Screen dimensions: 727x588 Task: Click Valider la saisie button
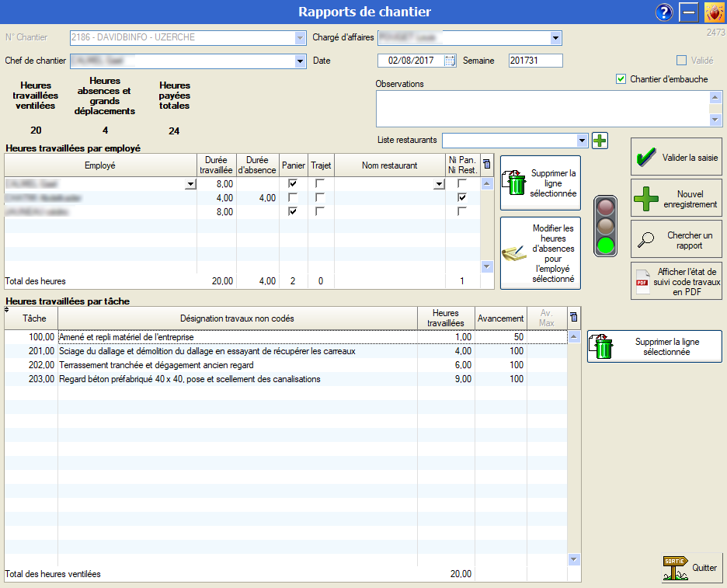pyautogui.click(x=676, y=157)
